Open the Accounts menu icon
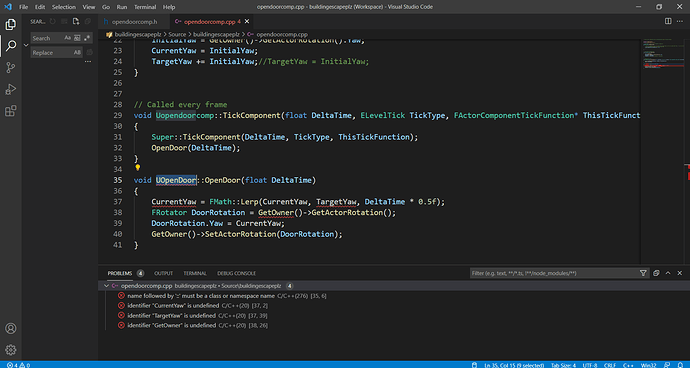690x368 pixels. coord(11,328)
